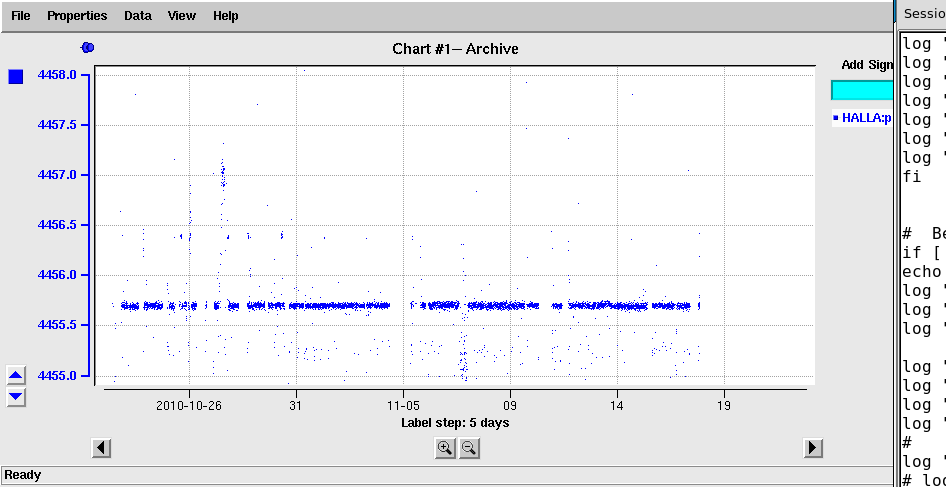Image resolution: width=946 pixels, height=487 pixels.
Task: Pan time axis left with left arrow
Action: coord(101,448)
